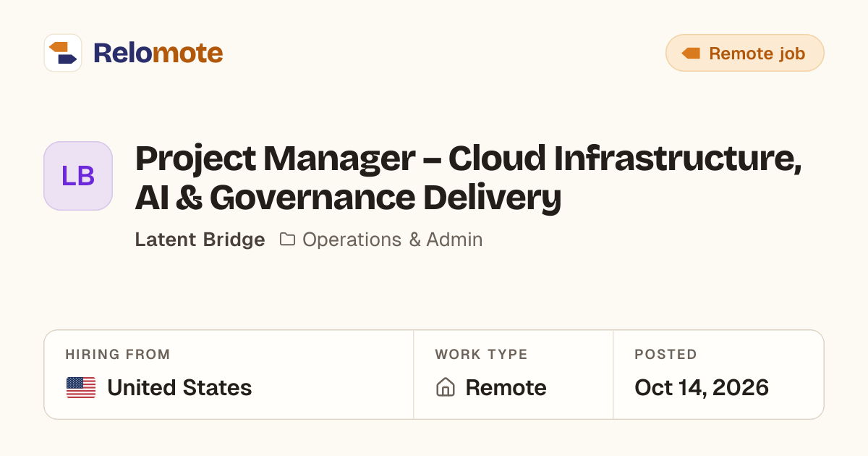Image resolution: width=868 pixels, height=456 pixels.
Task: Select the United States text
Action: click(x=179, y=388)
